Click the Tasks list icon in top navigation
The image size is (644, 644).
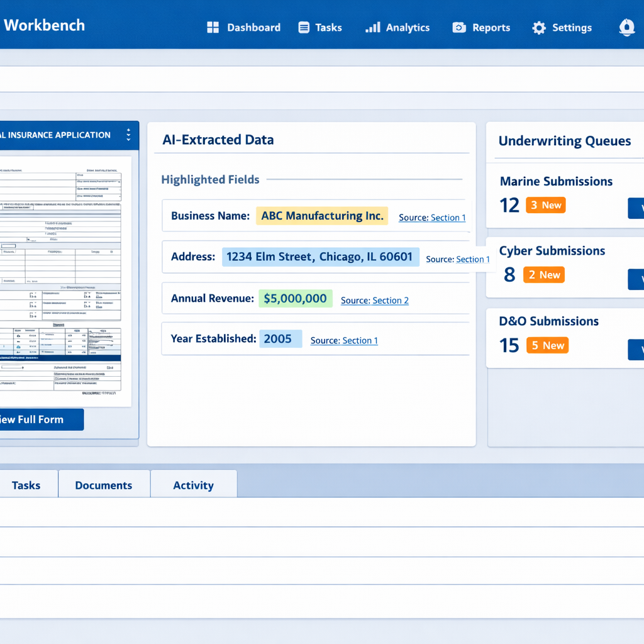(303, 28)
